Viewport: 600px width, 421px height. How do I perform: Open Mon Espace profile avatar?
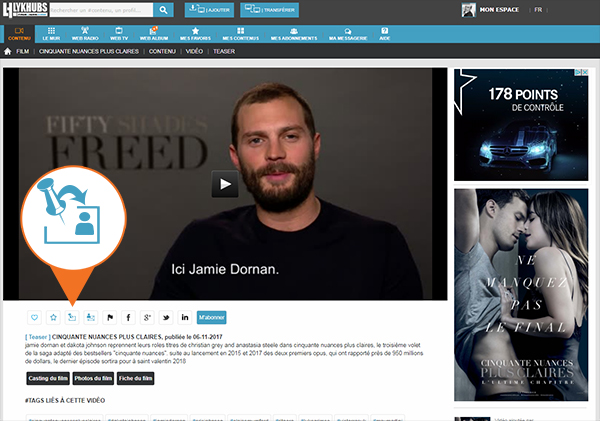(x=468, y=10)
